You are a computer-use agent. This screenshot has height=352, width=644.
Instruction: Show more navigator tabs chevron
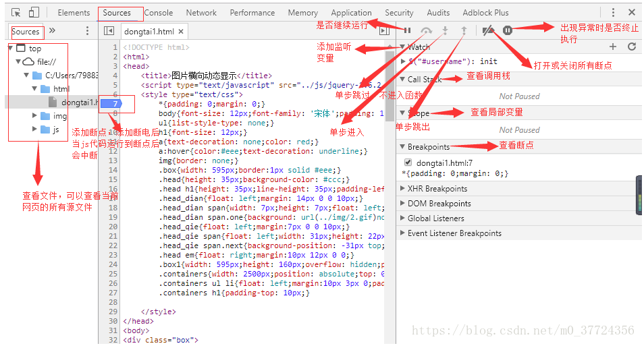click(52, 30)
